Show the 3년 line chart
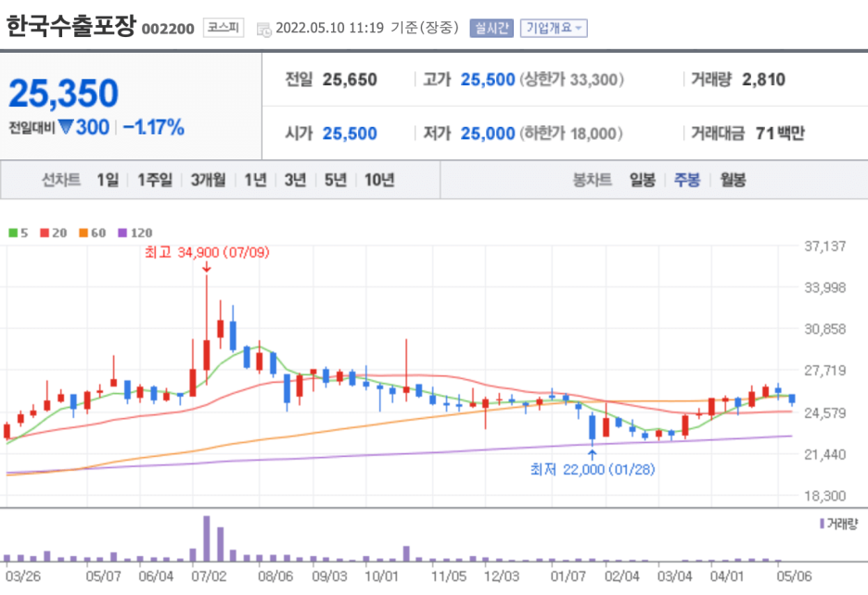The height and width of the screenshot is (595, 868). pyautogui.click(x=295, y=180)
